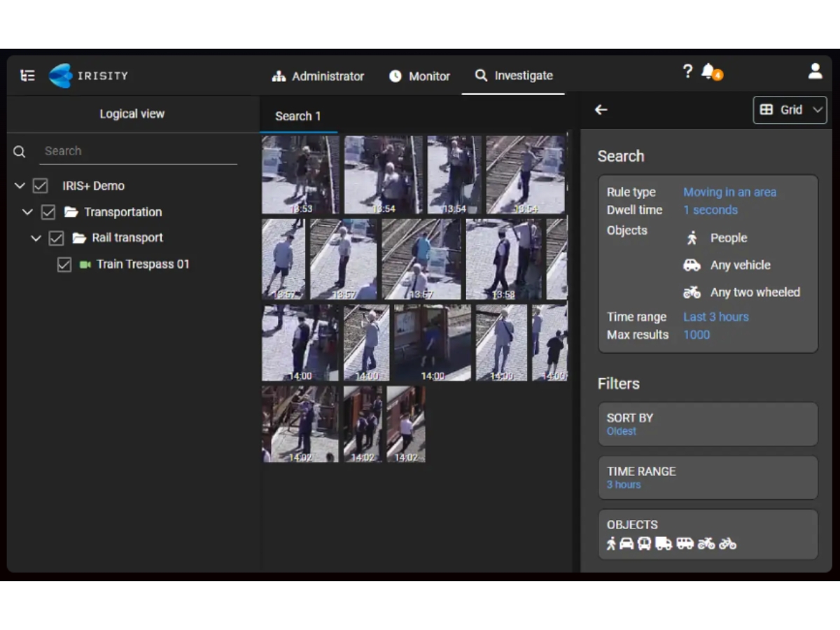Open help via the question mark icon
Viewport: 840px width, 630px height.
(x=687, y=71)
